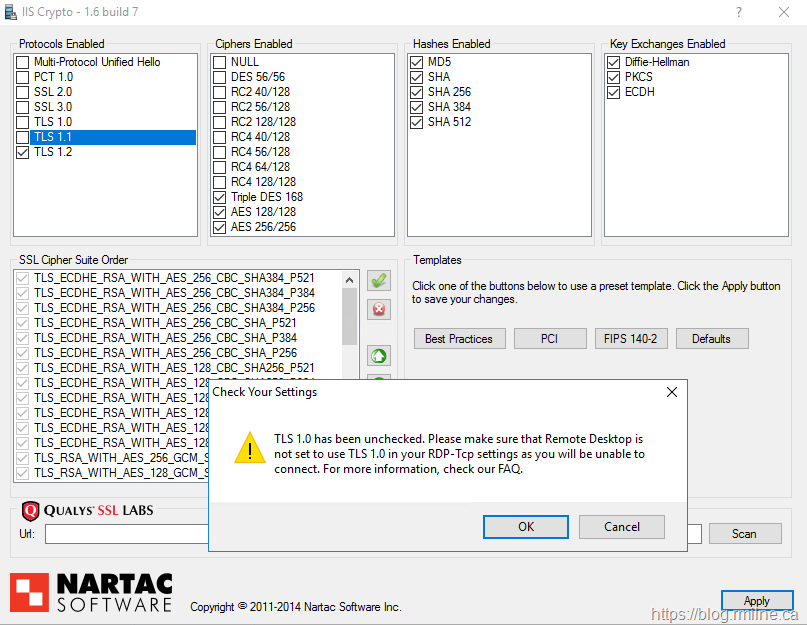Click the Qualys SSL Labs logo
This screenshot has height=625, width=807.
click(87, 511)
